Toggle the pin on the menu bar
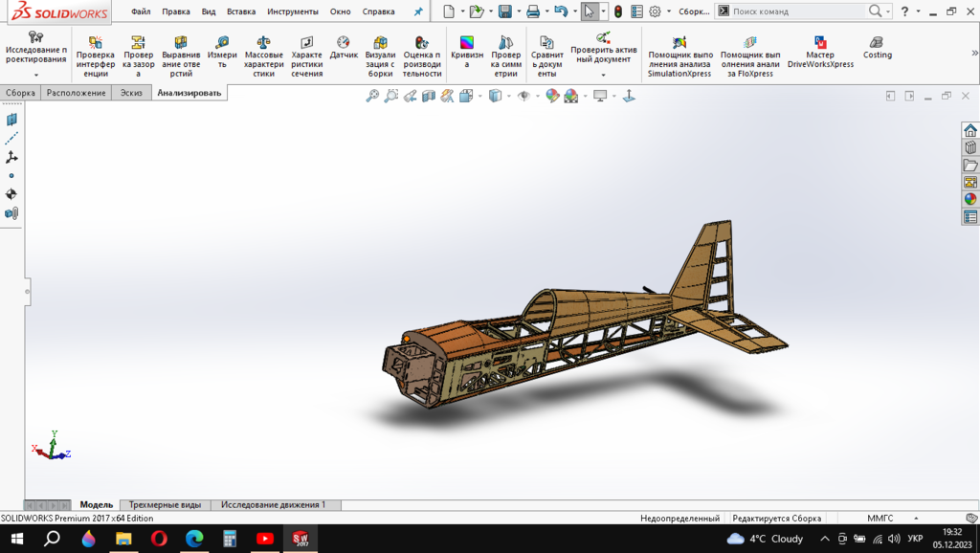Image resolution: width=980 pixels, height=553 pixels. click(417, 11)
